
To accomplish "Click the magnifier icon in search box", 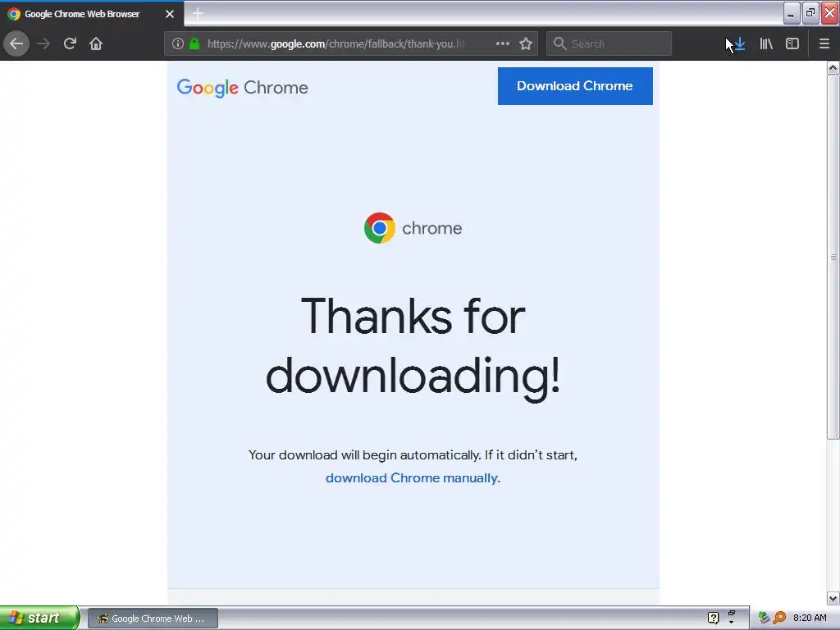I will pyautogui.click(x=559, y=43).
